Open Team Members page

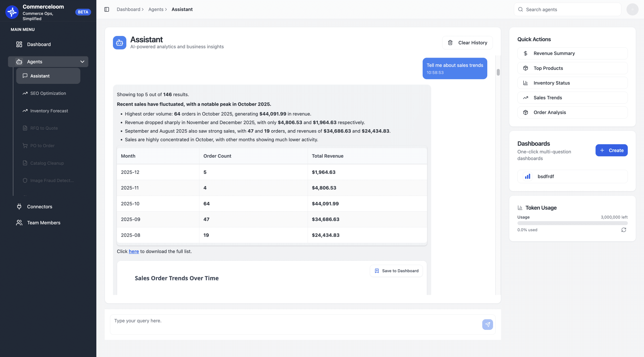44,223
